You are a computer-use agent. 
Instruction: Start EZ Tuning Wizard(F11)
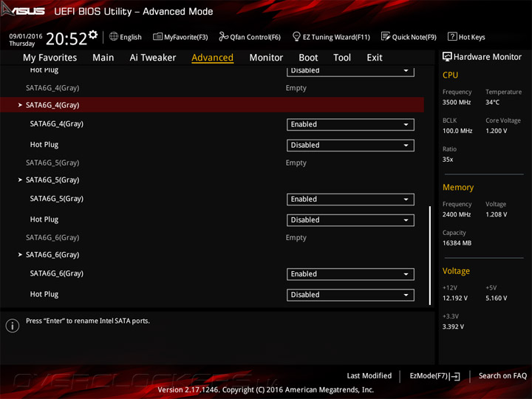[x=331, y=37]
